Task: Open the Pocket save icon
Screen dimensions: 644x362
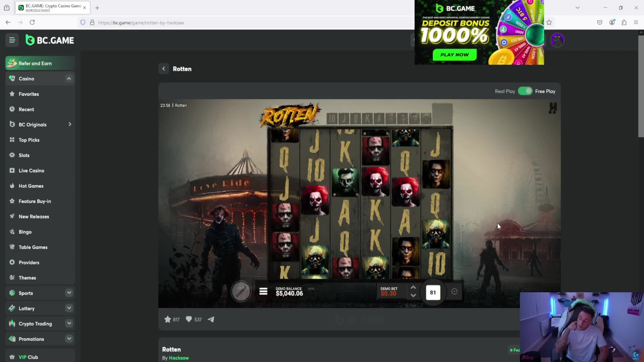Action: (600, 22)
